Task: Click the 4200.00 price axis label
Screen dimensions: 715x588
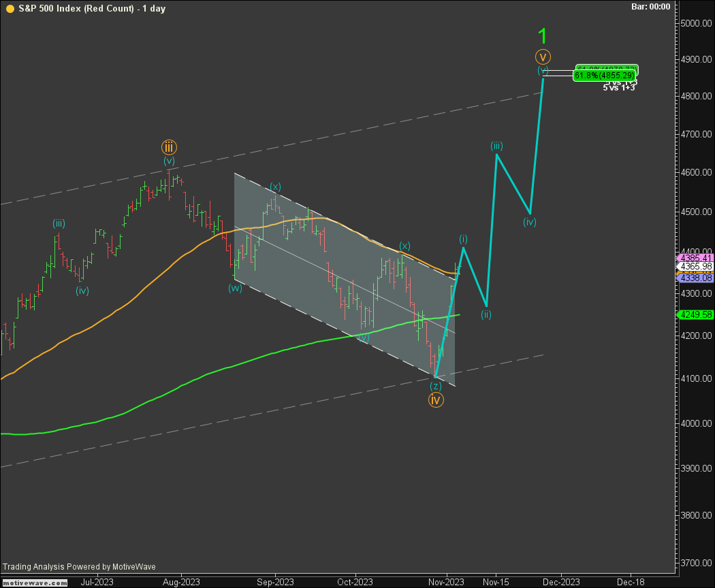Action: [697, 336]
